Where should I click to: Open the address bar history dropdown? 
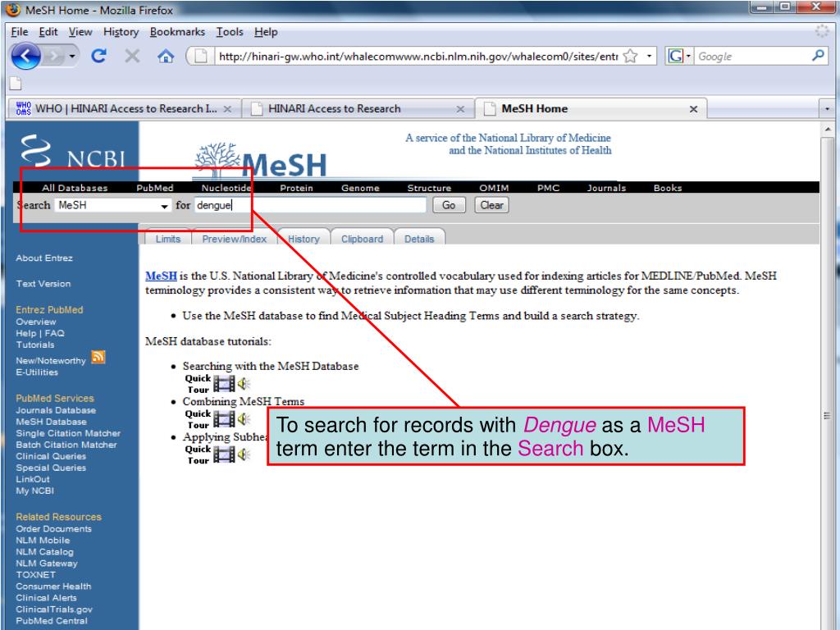pos(650,56)
